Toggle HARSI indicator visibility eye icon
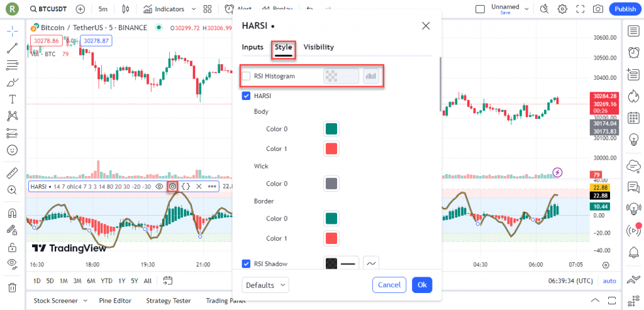Image resolution: width=644 pixels, height=310 pixels. pos(160,186)
